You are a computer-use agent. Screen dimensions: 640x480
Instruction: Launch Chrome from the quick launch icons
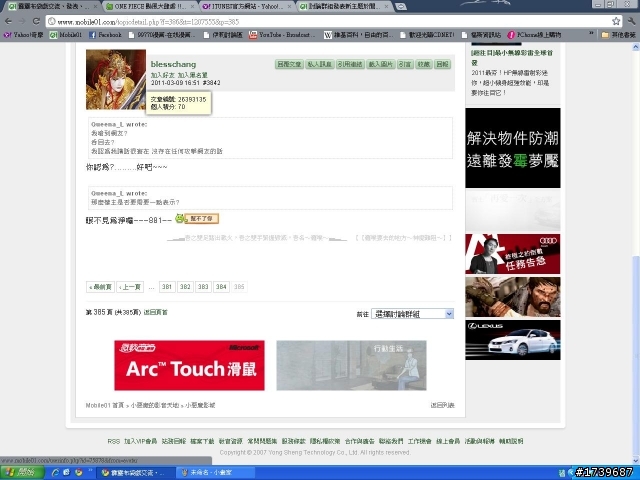click(78, 473)
